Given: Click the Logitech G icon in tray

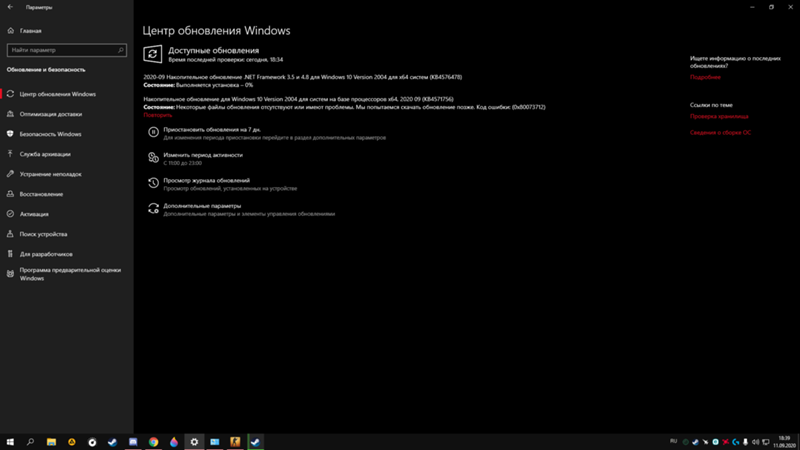Looking at the screenshot, I should 735,442.
